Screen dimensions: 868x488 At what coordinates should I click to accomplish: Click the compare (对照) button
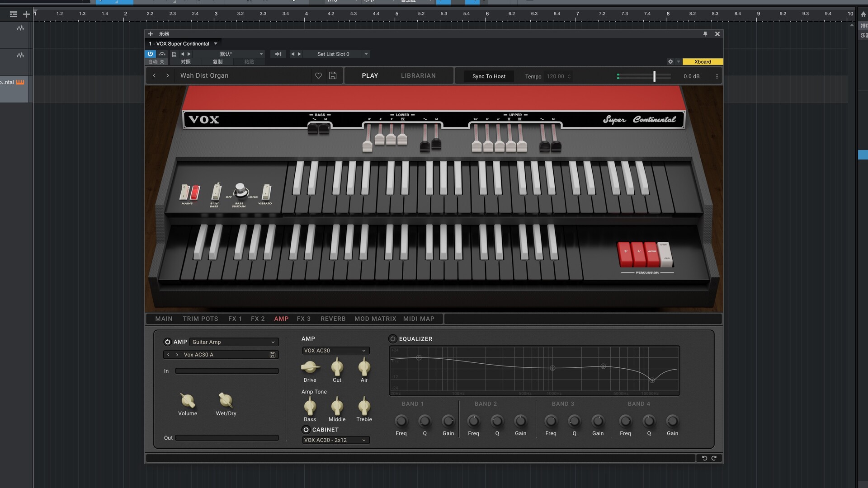186,62
